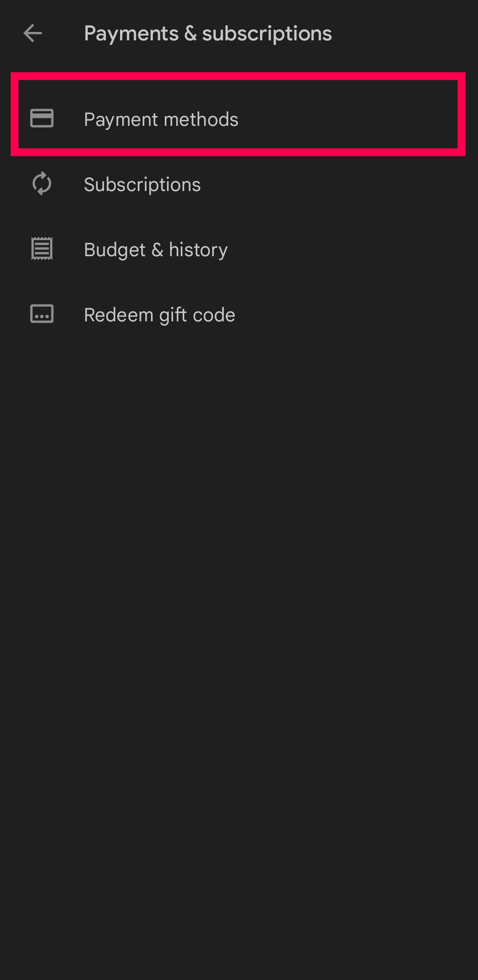Image resolution: width=478 pixels, height=980 pixels.
Task: Click the Payments & subscriptions page title
Action: [x=208, y=34]
